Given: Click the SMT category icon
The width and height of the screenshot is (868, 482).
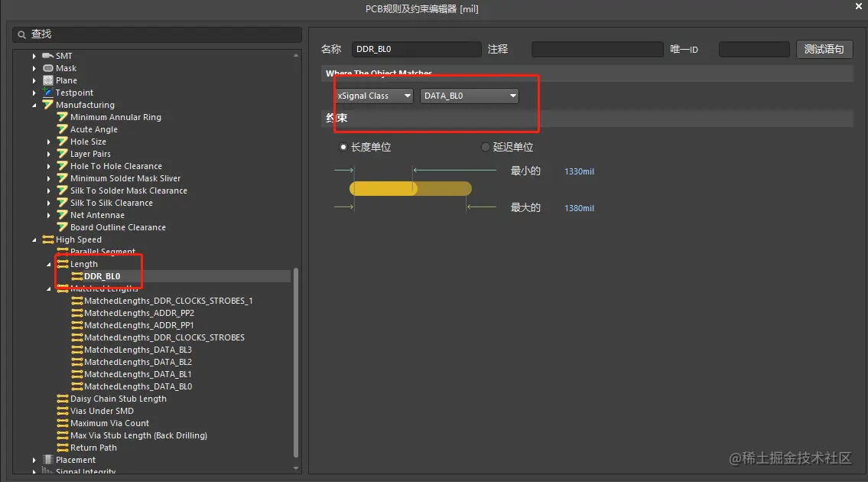Looking at the screenshot, I should 47,56.
